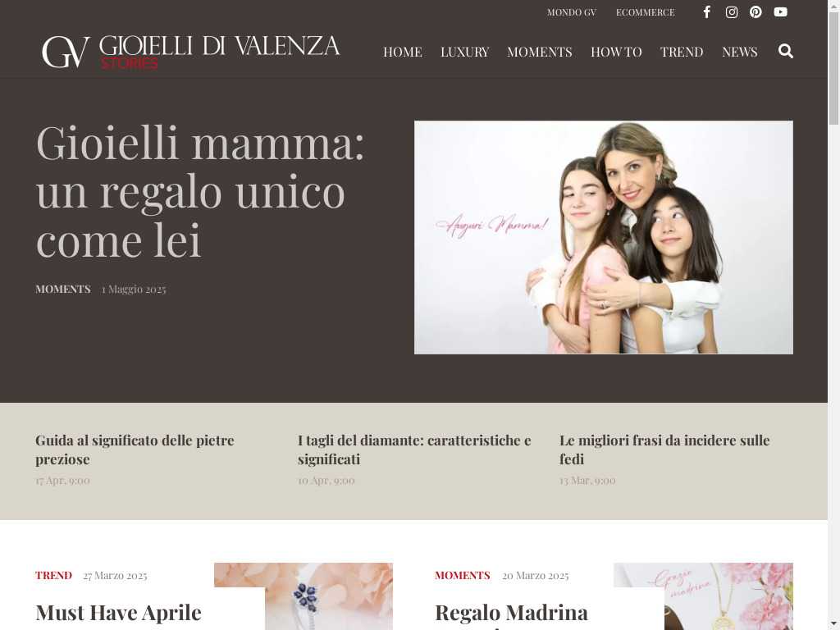Open the LUXURY menu section
Viewport: 840px width, 630px height.
point(464,52)
